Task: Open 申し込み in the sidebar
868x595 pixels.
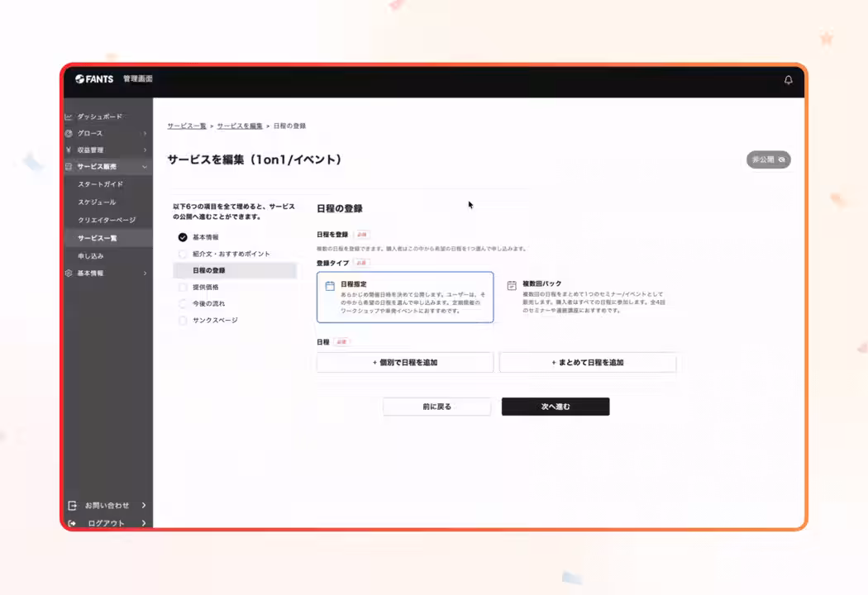Action: click(x=91, y=255)
